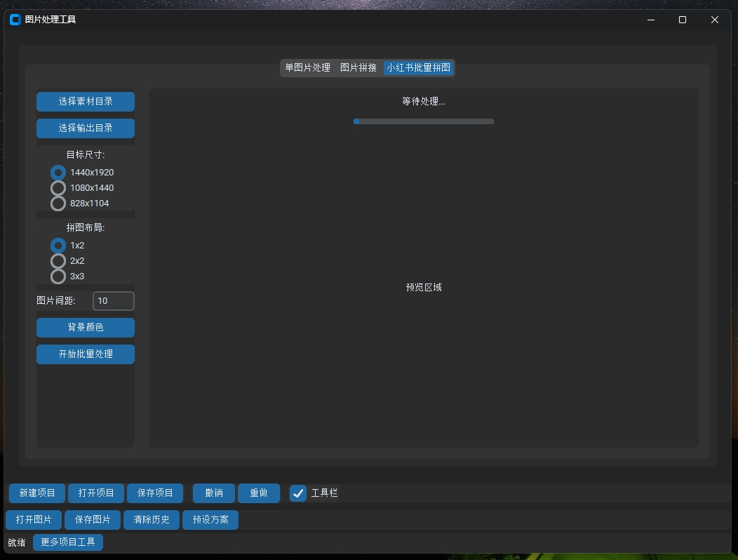Select the 1080x1440 target size
This screenshot has width=738, height=560.
[x=83, y=188]
